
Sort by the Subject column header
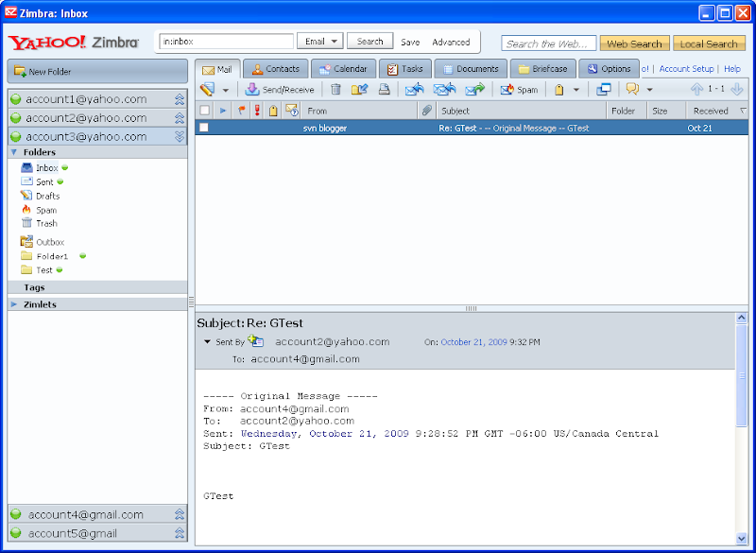pos(522,111)
